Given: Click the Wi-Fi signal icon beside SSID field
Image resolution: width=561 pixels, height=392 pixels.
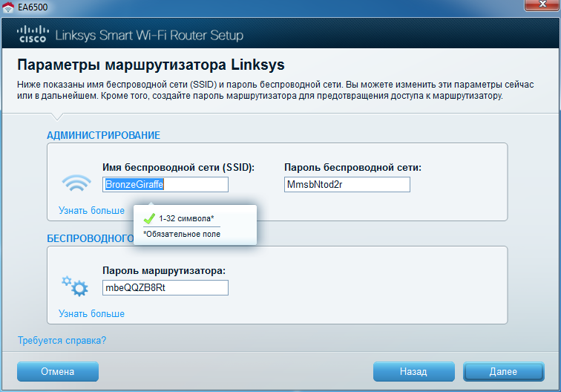Looking at the screenshot, I should pyautogui.click(x=76, y=183).
